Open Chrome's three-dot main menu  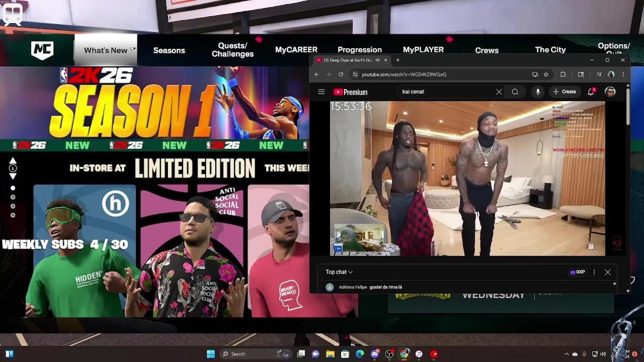623,74
